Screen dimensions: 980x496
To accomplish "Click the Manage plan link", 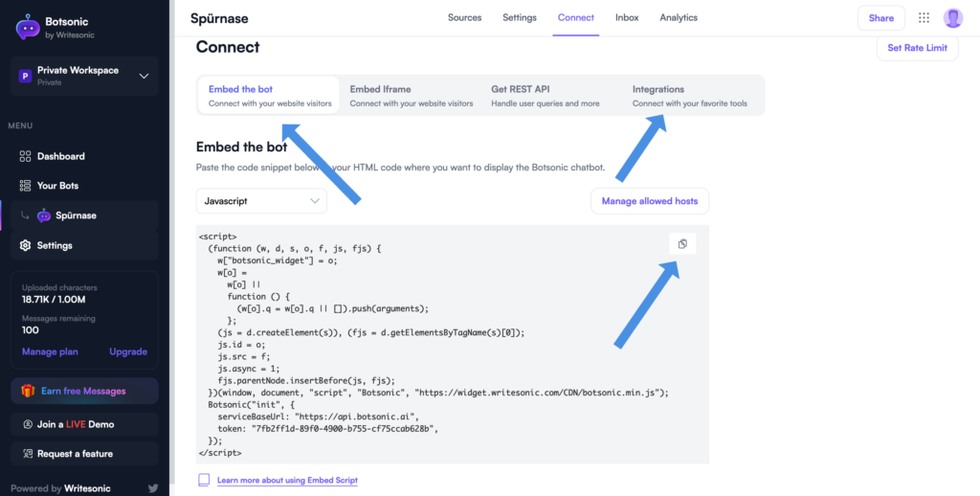I will [50, 351].
